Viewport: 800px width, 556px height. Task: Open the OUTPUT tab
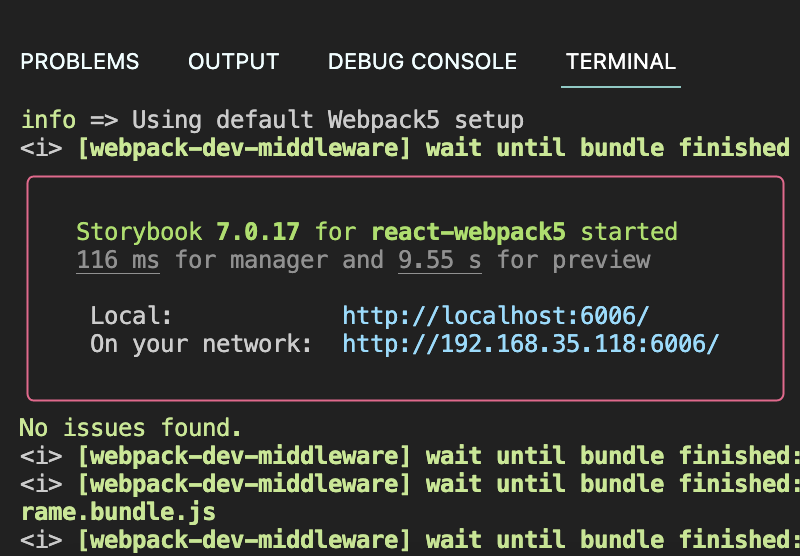pyautogui.click(x=234, y=62)
